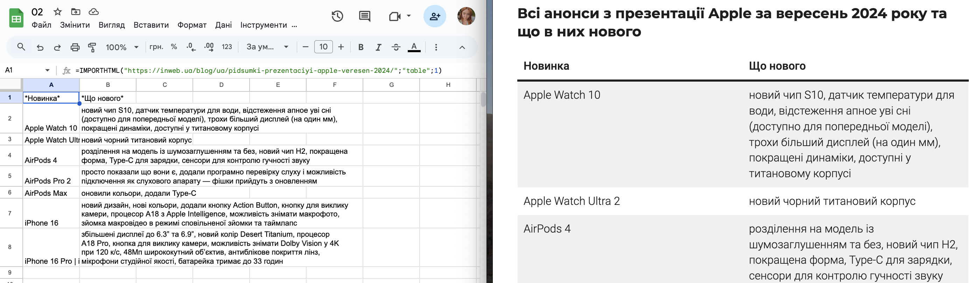Expand meeting options arrow next to camera
The height and width of the screenshot is (283, 980).
[x=409, y=16]
